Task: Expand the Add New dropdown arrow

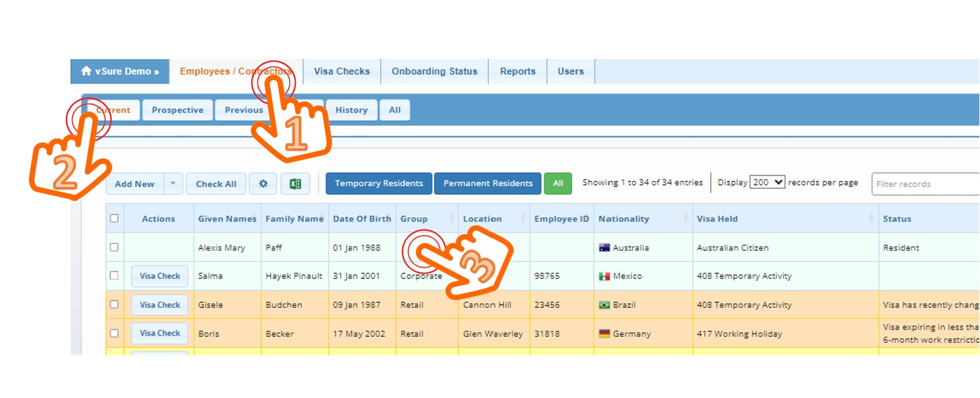Action: click(173, 184)
